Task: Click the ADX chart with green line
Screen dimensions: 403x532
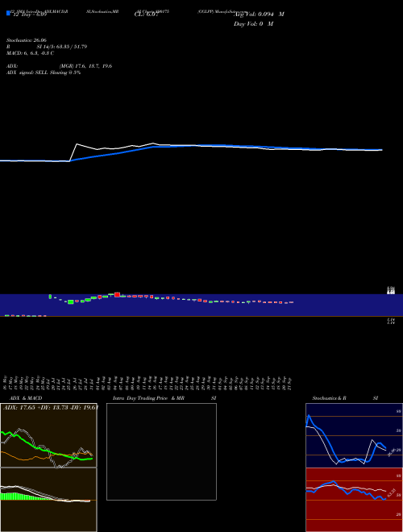Action: coord(48,435)
